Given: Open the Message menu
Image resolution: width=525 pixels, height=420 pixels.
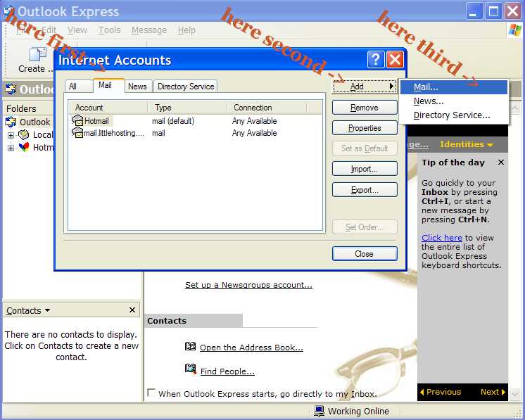Looking at the screenshot, I should click(x=149, y=30).
